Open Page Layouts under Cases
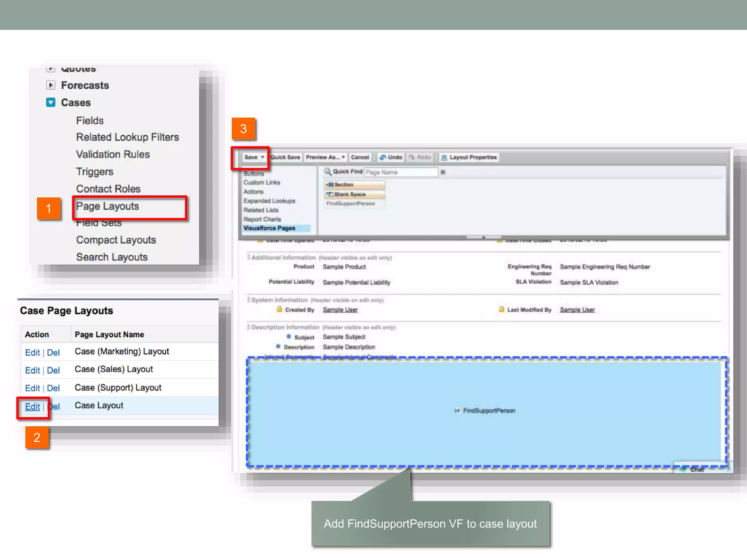 point(107,206)
